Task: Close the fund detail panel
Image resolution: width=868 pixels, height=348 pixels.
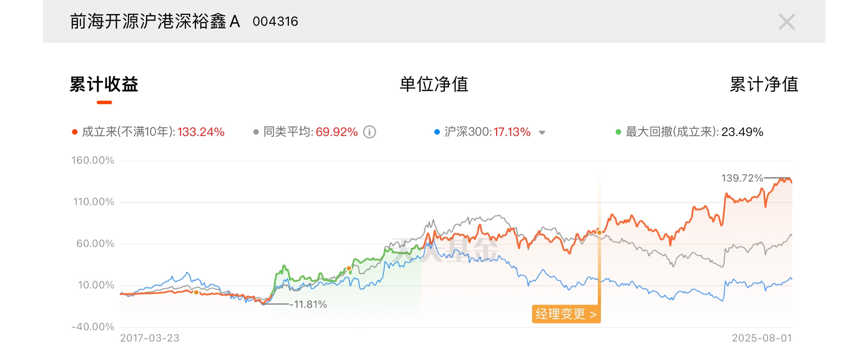Action: click(x=787, y=22)
